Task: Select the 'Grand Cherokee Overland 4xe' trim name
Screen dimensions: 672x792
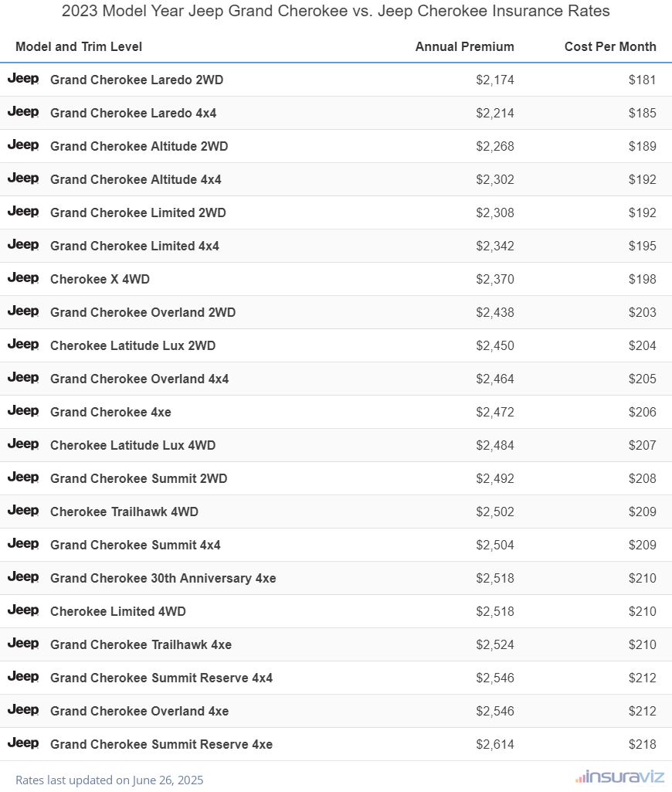Action: 140,711
